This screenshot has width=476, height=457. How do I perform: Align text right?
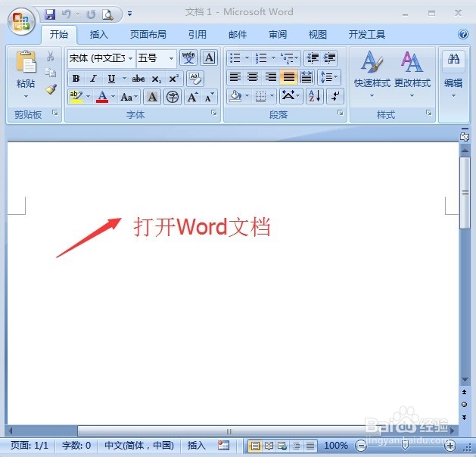click(270, 76)
